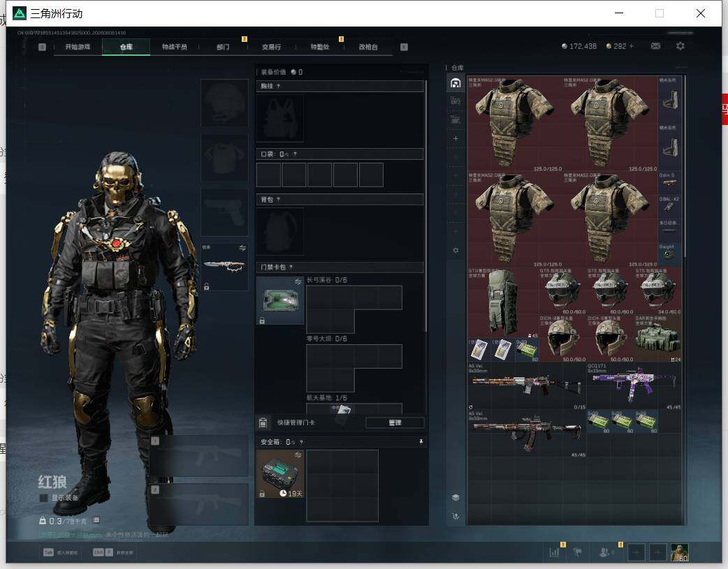Click the right tab-switch key icon
Screen dimensions: 728x569
[x=404, y=47]
